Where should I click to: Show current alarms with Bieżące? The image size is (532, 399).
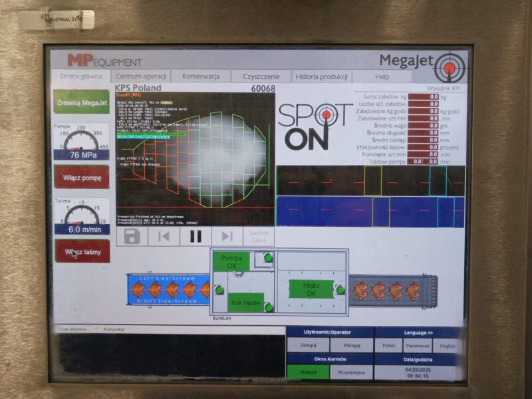click(308, 372)
